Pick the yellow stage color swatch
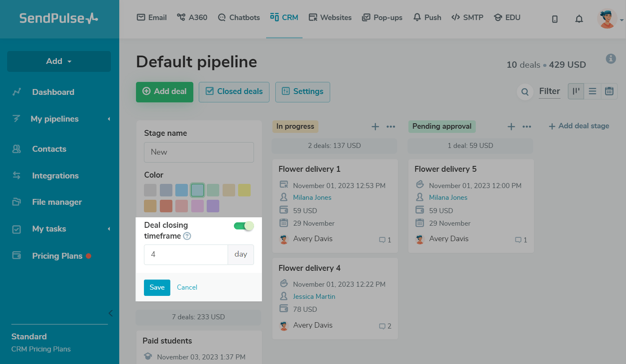Screen dimensions: 626x364 [244, 190]
